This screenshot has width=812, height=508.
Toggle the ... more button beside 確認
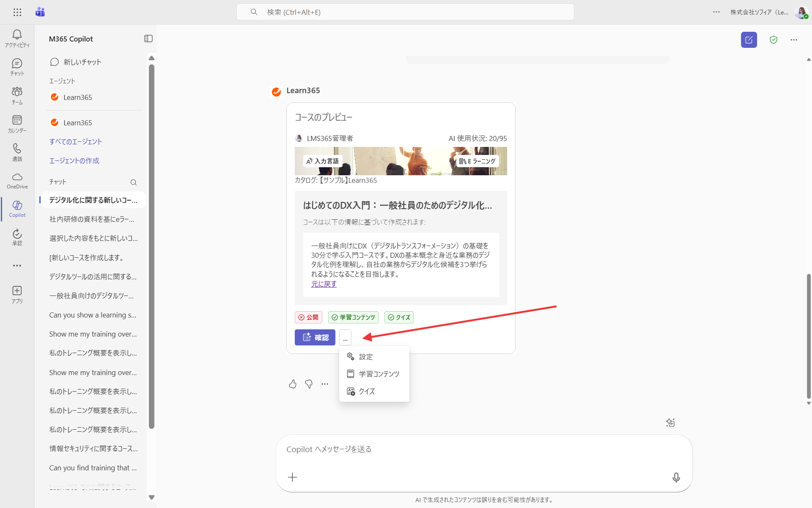click(x=346, y=337)
